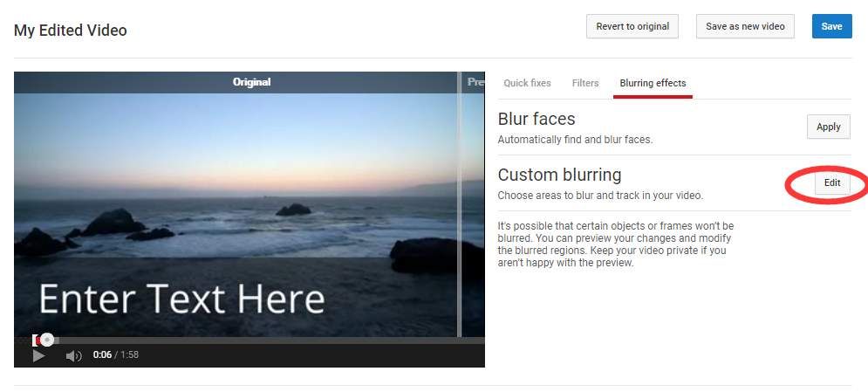
Task: Click the middle of the video progress bar
Action: [x=249, y=340]
